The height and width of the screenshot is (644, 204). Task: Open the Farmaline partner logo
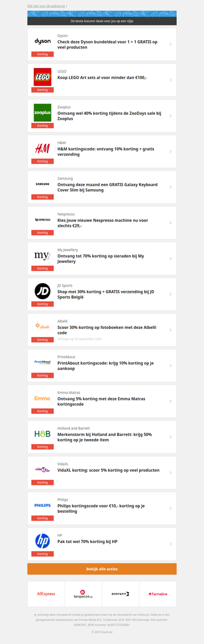[x=158, y=594]
